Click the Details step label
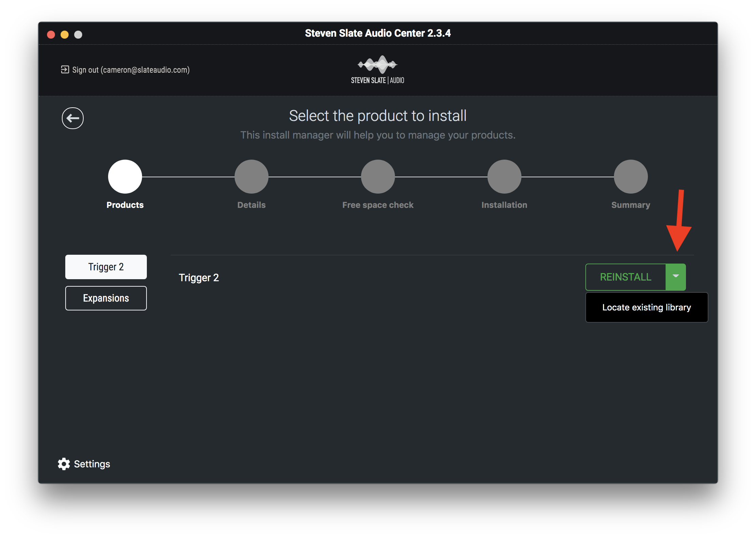The image size is (756, 538). (252, 205)
